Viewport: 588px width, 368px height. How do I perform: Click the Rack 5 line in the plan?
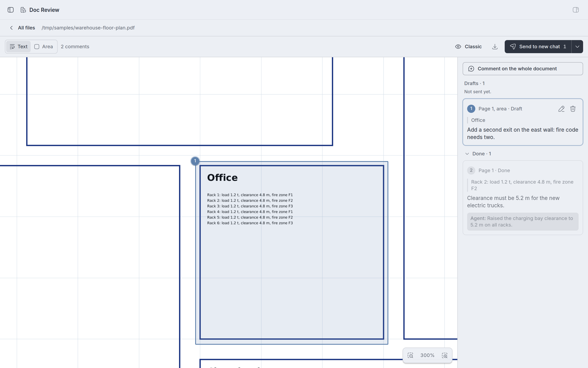coord(250,217)
